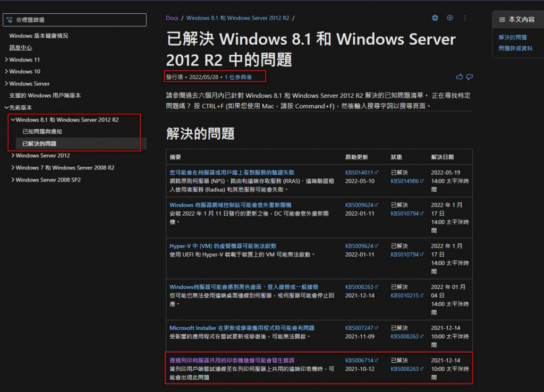544x392 pixels.
Task: Click the circled plus add icon
Action: 449,18
